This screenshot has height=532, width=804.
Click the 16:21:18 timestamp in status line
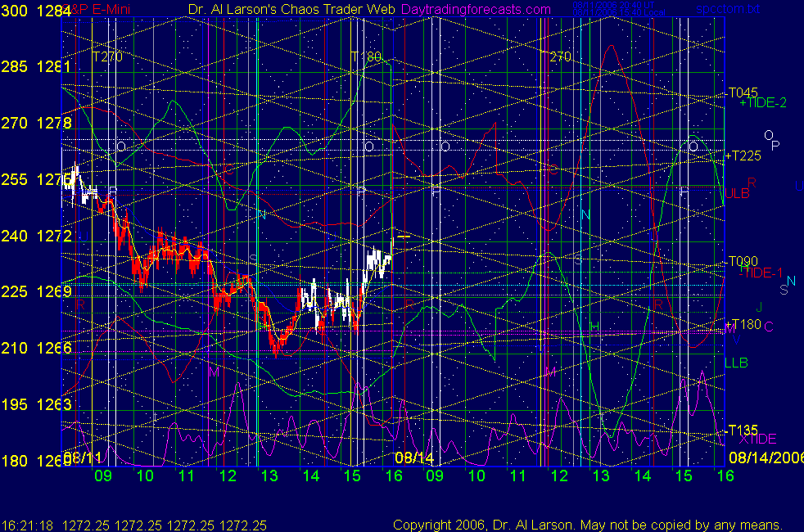coord(27,525)
